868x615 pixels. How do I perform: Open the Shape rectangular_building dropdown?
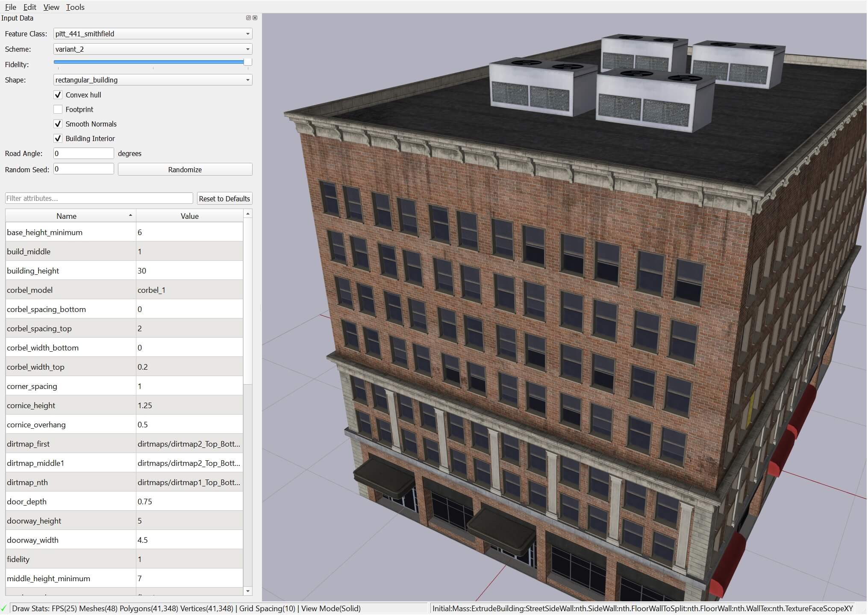(153, 80)
